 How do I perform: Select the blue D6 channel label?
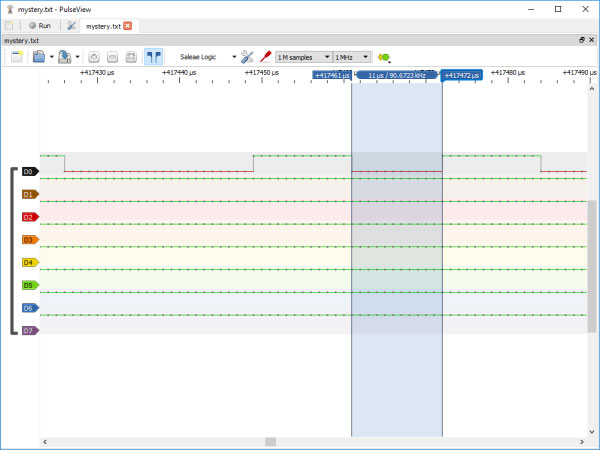point(30,308)
